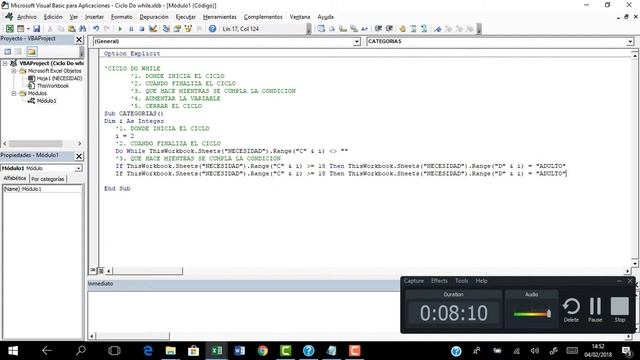Click the Paste toolbar icon
The width and height of the screenshot is (640, 360).
pyautogui.click(x=71, y=29)
